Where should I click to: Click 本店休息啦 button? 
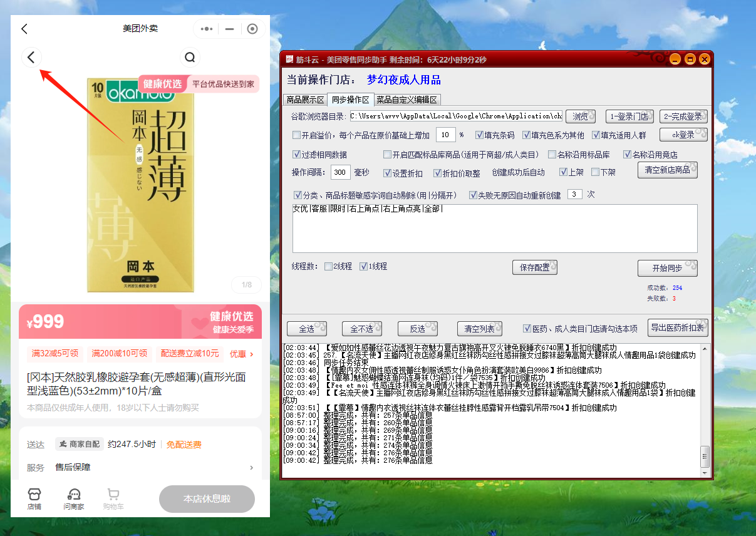207,499
